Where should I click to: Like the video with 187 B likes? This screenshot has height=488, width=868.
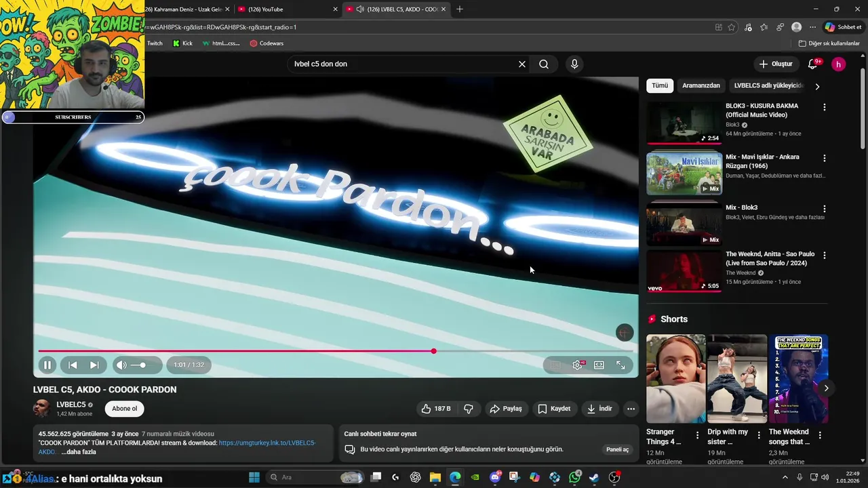coord(436,409)
